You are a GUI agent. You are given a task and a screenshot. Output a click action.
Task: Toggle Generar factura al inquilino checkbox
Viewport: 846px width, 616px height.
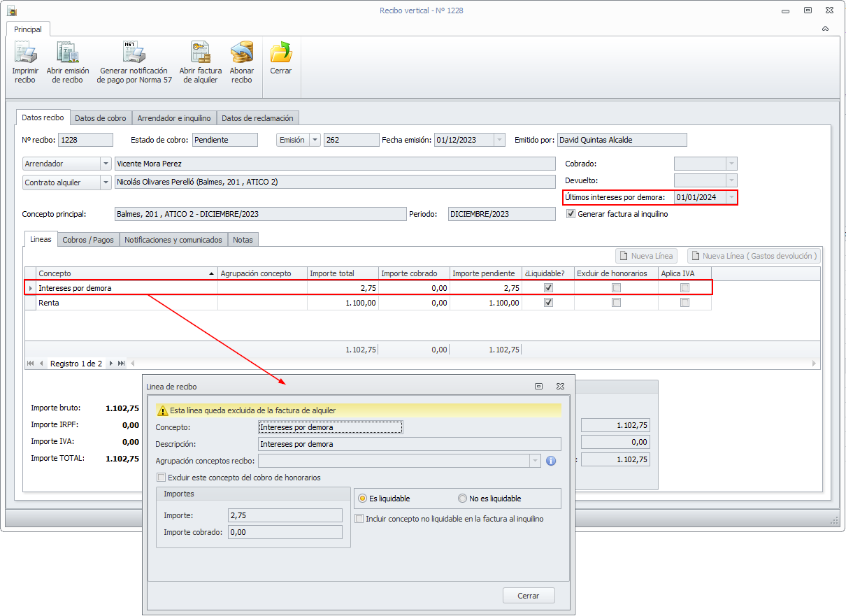(571, 214)
